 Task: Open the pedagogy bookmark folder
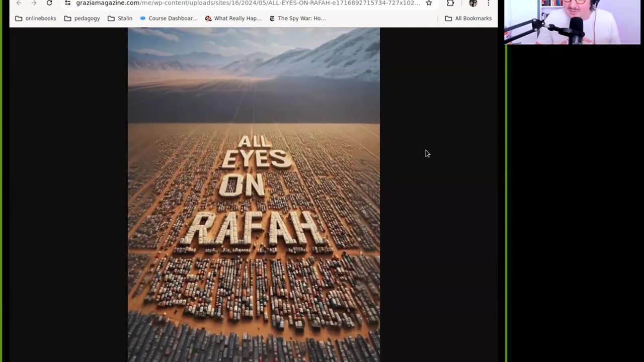[x=82, y=18]
